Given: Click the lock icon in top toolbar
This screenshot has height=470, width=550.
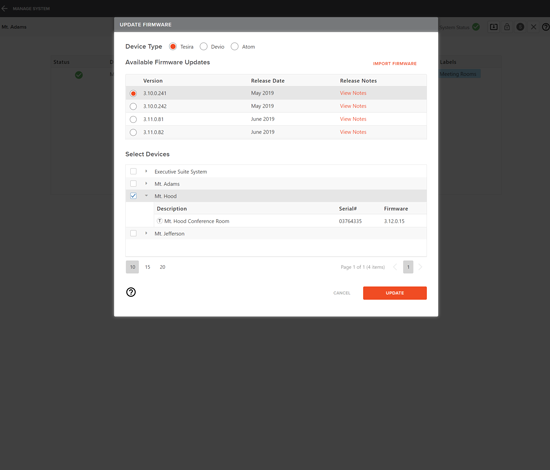Looking at the screenshot, I should 507,27.
